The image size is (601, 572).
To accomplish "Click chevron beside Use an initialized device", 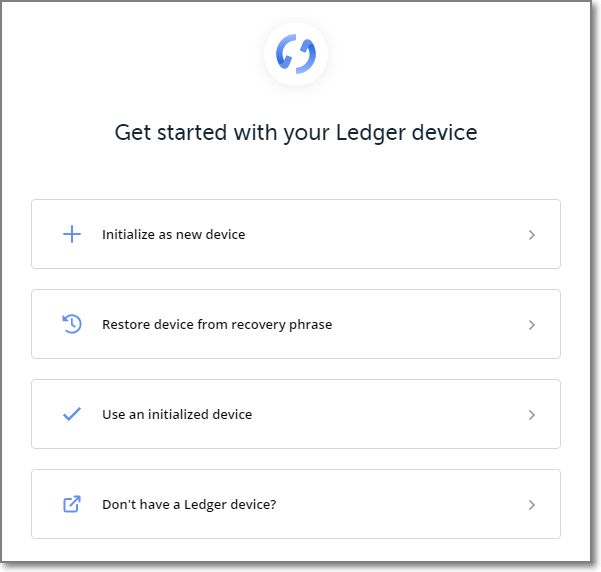I will pos(532,415).
